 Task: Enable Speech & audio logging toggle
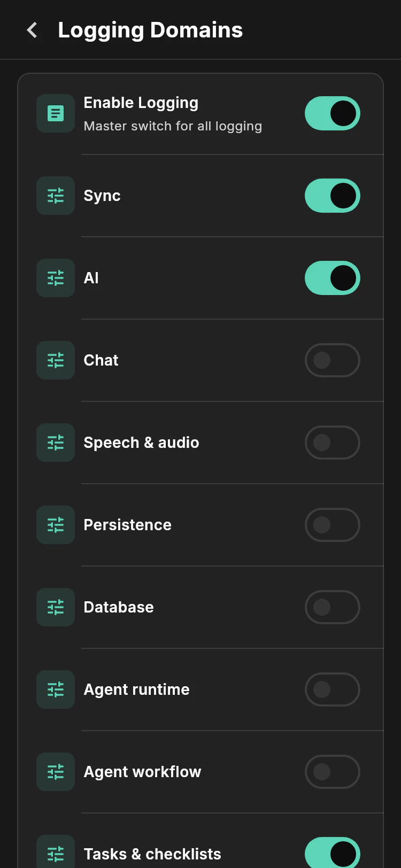[333, 443]
